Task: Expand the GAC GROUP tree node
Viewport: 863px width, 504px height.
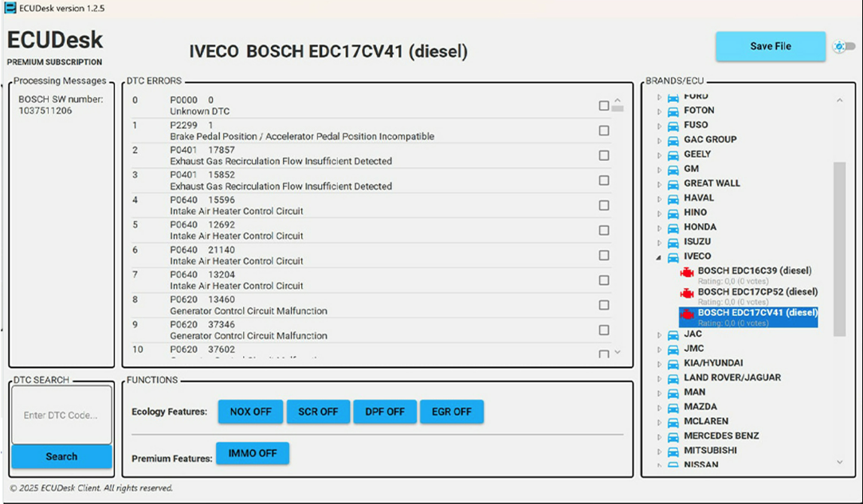Action: pyautogui.click(x=659, y=140)
